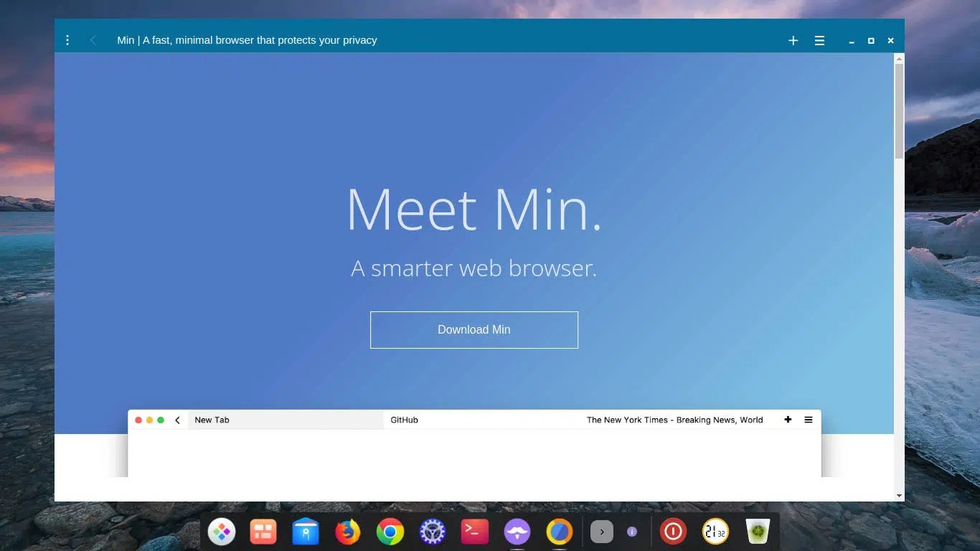Click the green dot in the preview browser
The height and width of the screenshot is (551, 980).
click(x=161, y=420)
